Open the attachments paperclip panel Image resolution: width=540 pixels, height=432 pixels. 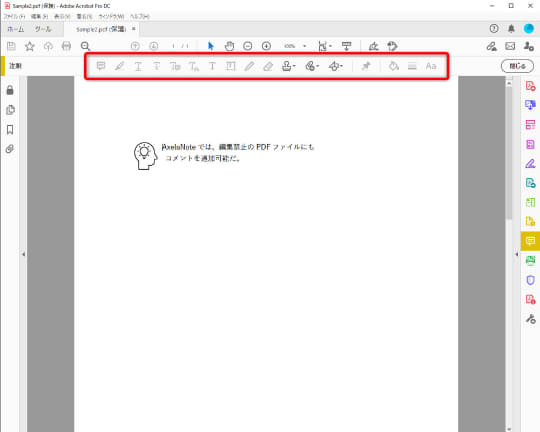10,149
